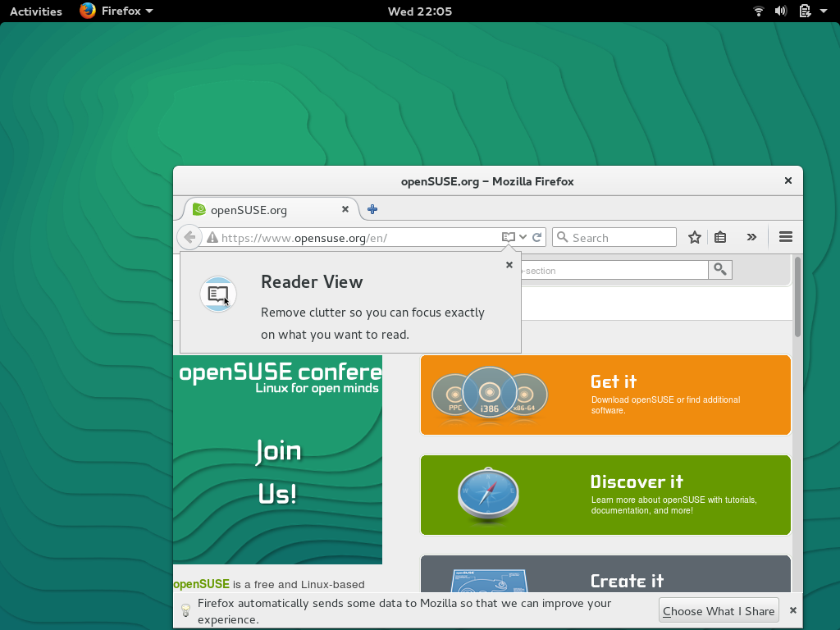Image resolution: width=840 pixels, height=630 pixels.
Task: Open the address bar history dropdown arrow
Action: click(523, 237)
